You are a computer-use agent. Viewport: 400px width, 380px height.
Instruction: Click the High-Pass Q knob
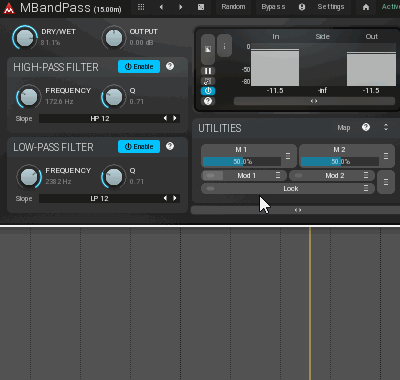point(114,97)
